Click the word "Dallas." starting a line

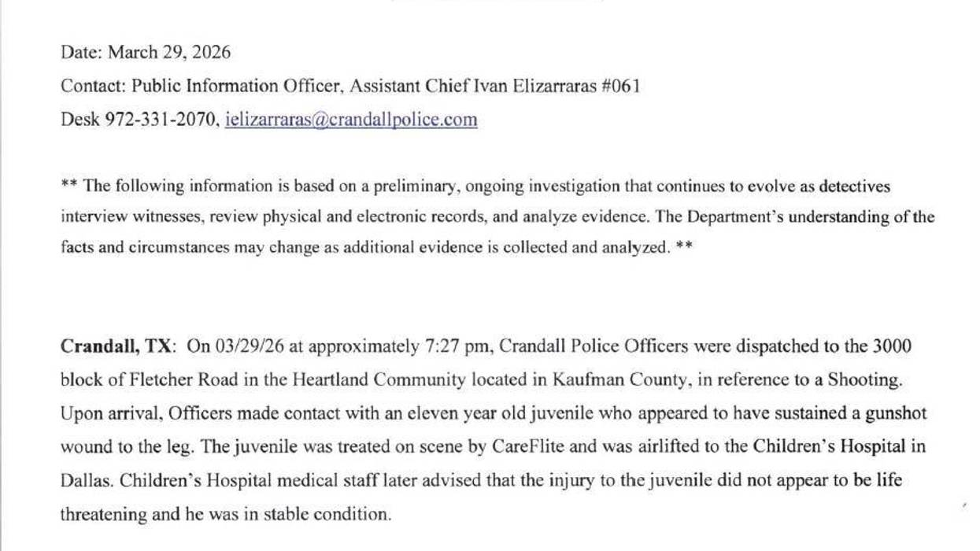pos(84,481)
